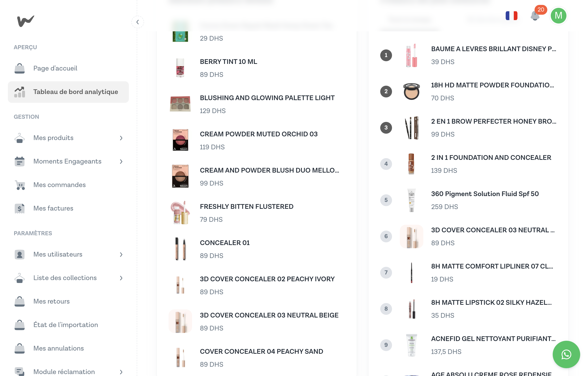Expand the Liste des collections chevron
Screen dimensions: 588x376
point(121,278)
